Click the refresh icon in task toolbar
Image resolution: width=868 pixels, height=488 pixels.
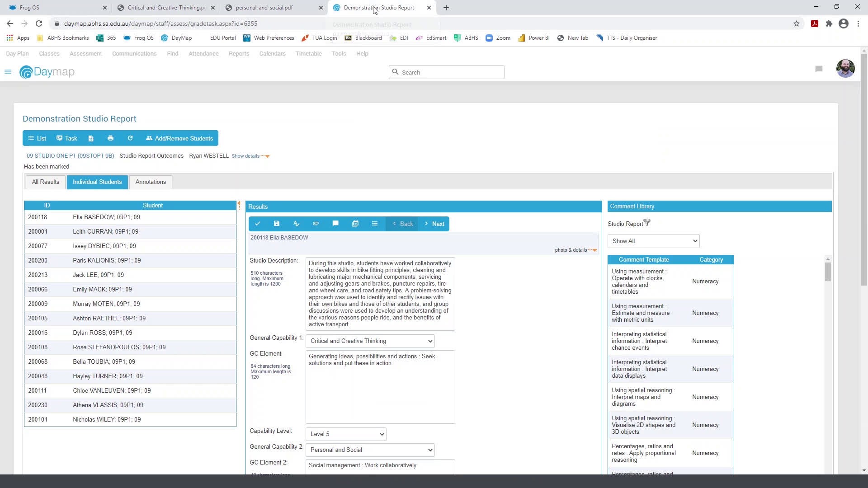(x=130, y=138)
